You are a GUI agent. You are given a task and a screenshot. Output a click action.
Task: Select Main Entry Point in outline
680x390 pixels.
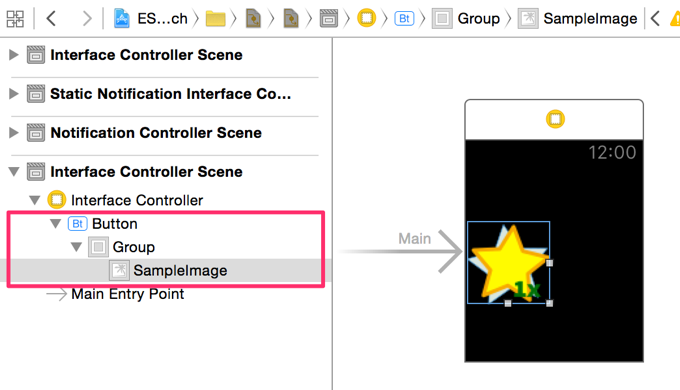(128, 294)
